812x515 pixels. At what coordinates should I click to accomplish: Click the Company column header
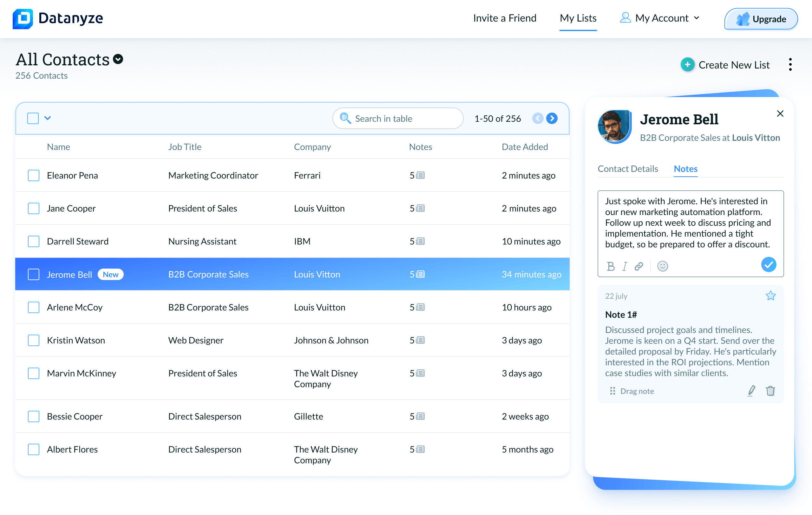click(x=312, y=147)
